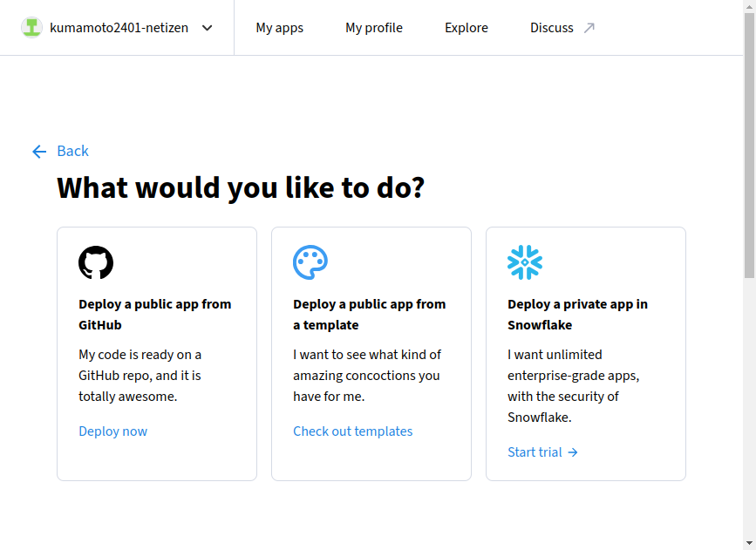The image size is (756, 550).
Task: Click the arrow next to Start trial
Action: [573, 452]
